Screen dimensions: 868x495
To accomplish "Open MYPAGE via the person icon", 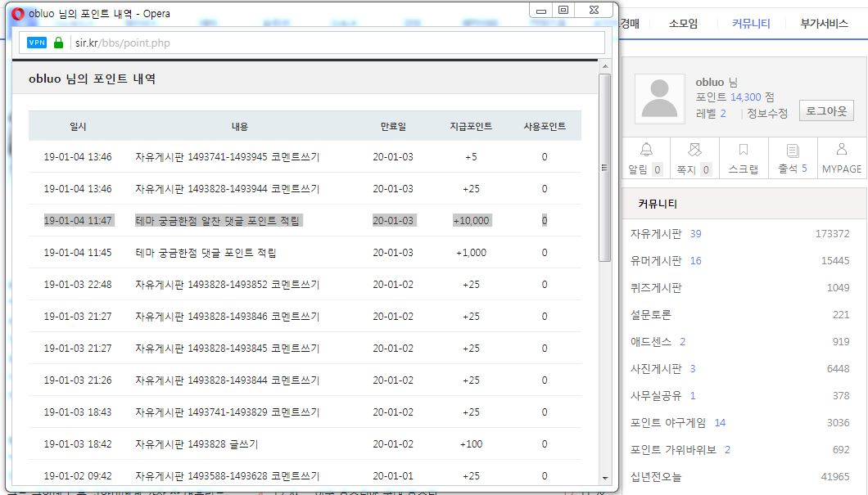I will point(842,151).
